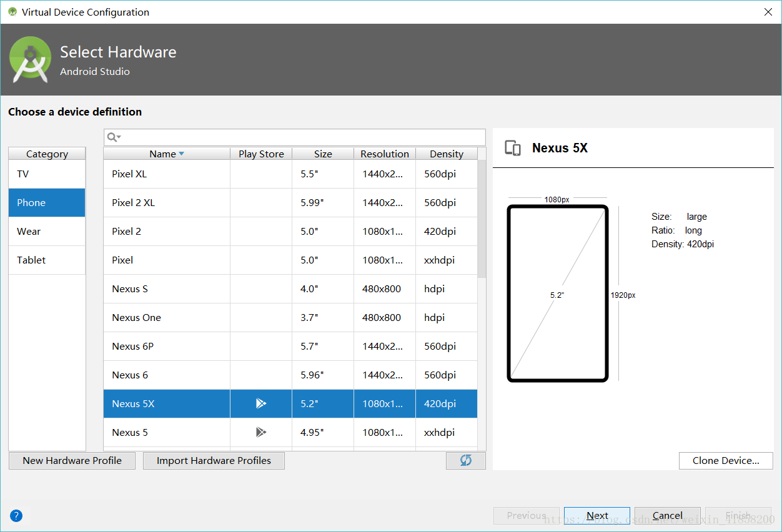
Task: Click the 3.7" size cell
Action: click(323, 318)
